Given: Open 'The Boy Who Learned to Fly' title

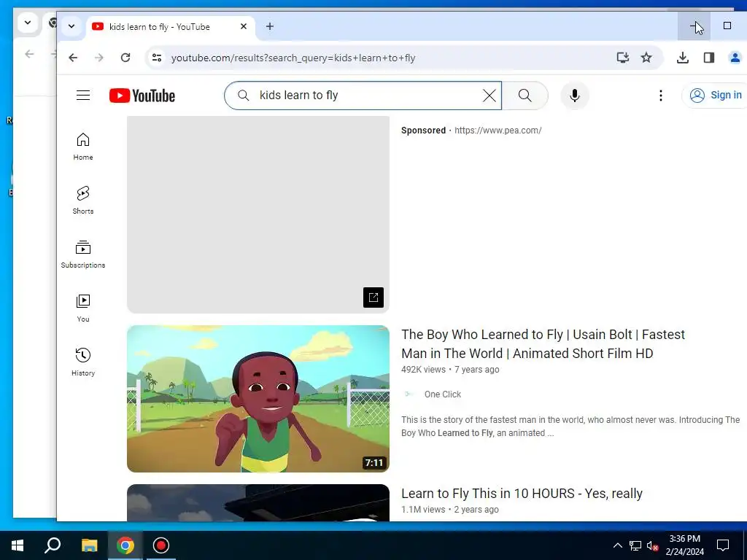Looking at the screenshot, I should pyautogui.click(x=543, y=344).
